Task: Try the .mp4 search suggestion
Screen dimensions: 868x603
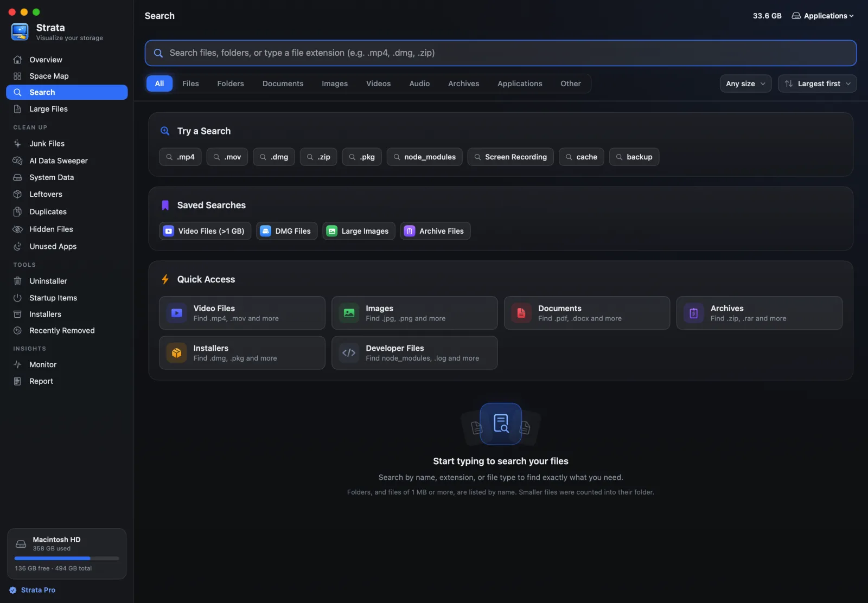Action: 181,157
